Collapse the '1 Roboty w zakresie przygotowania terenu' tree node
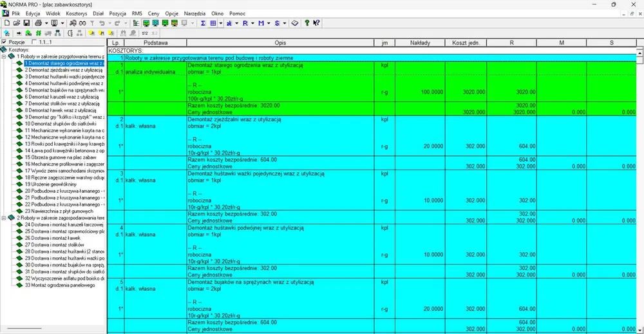 [4, 56]
